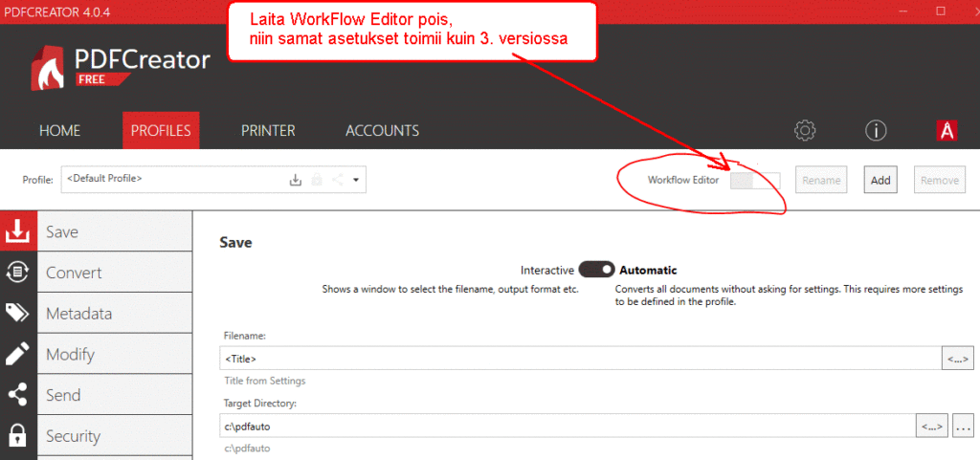Click the Rename profile button
The width and height of the screenshot is (980, 460).
(821, 180)
